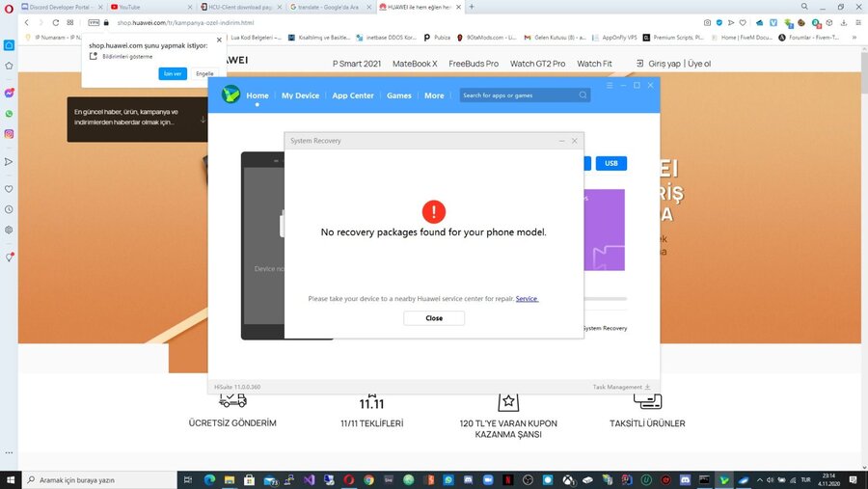Open the FreeBuds Pro menu item

(x=474, y=64)
